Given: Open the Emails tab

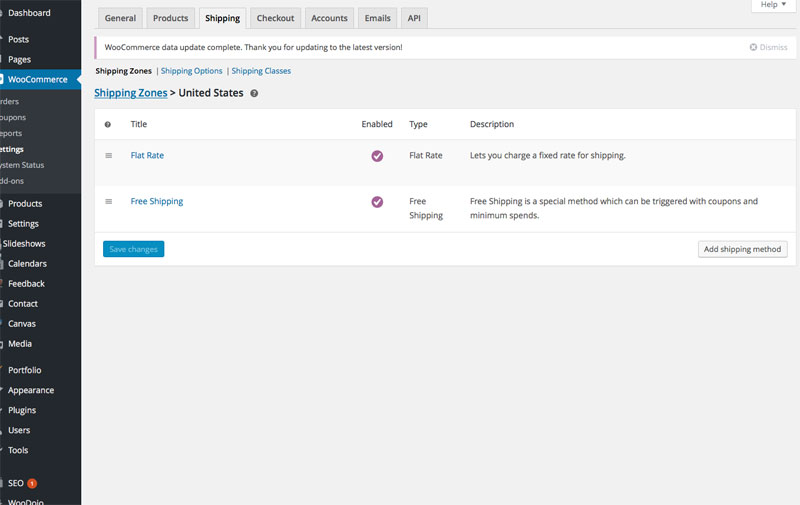Looking at the screenshot, I should [378, 18].
